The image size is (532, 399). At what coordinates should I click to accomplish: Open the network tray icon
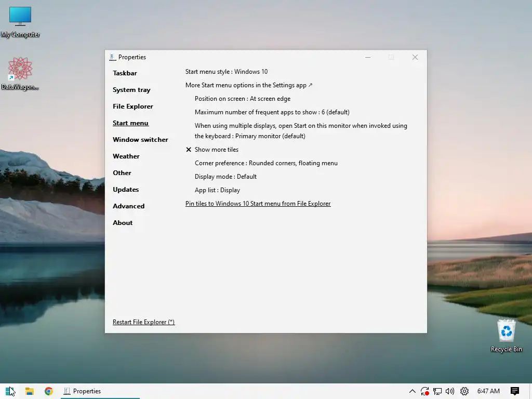[437, 391]
